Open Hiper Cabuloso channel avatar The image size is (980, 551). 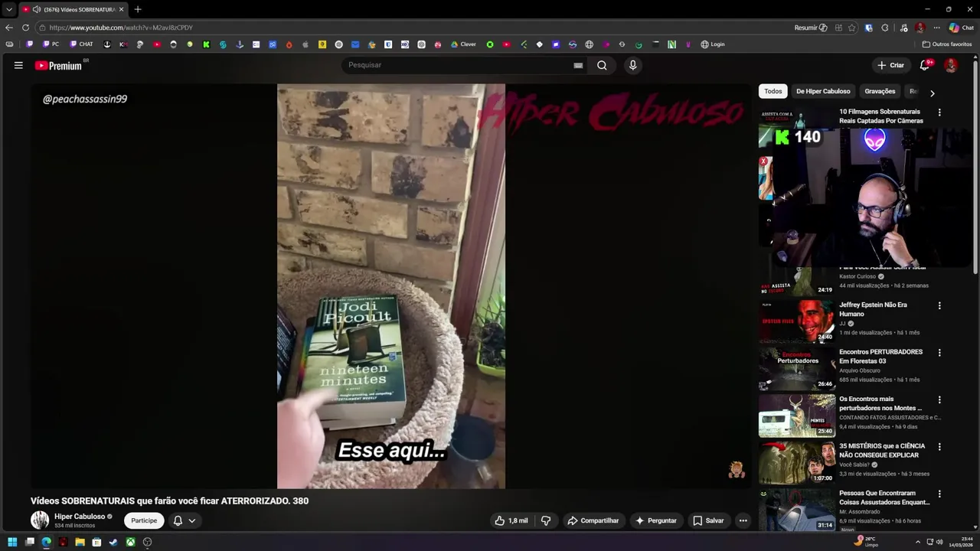pyautogui.click(x=40, y=520)
